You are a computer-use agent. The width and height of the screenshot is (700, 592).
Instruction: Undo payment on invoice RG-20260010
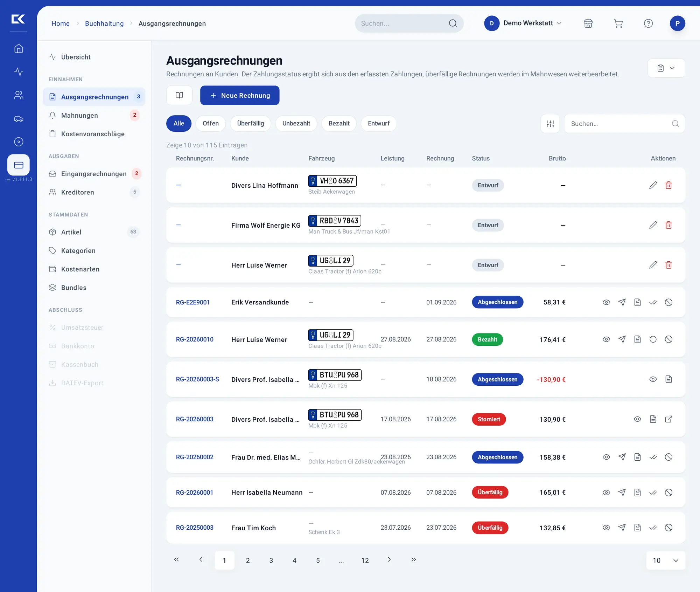(x=653, y=339)
